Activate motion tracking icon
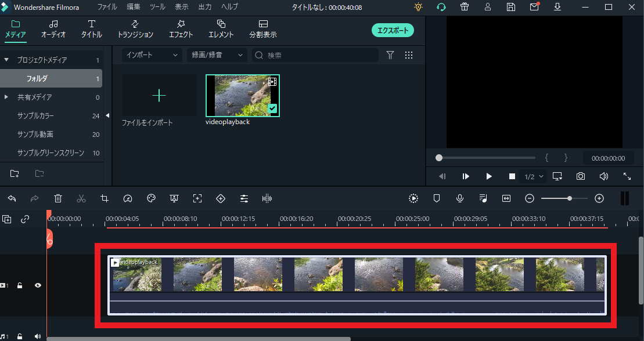644x341 pixels. click(x=197, y=198)
